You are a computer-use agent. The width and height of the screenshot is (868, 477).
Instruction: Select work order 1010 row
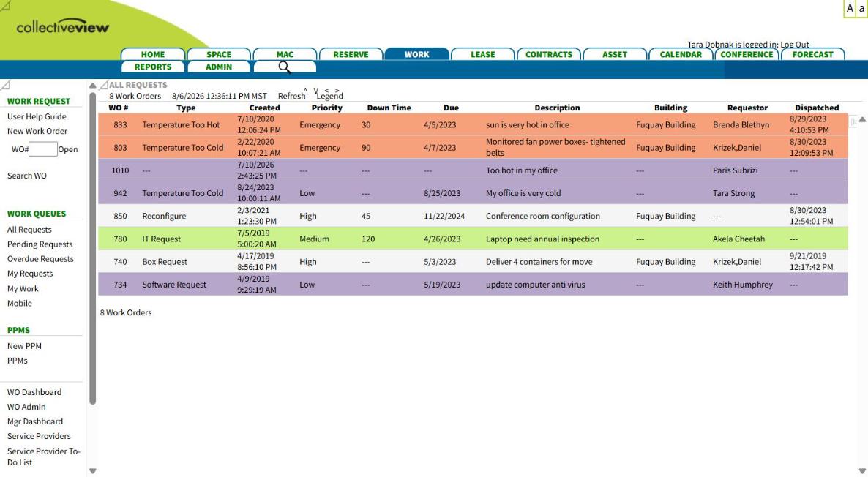(473, 170)
